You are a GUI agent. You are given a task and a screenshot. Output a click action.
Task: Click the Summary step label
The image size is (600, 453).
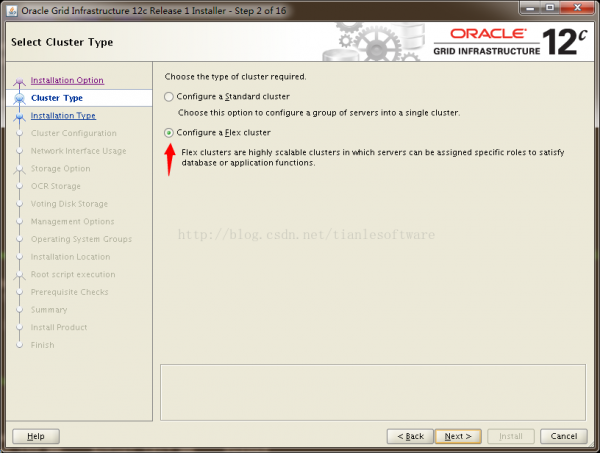(49, 310)
